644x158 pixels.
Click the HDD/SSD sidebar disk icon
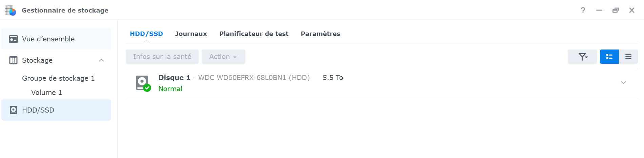[x=13, y=110]
